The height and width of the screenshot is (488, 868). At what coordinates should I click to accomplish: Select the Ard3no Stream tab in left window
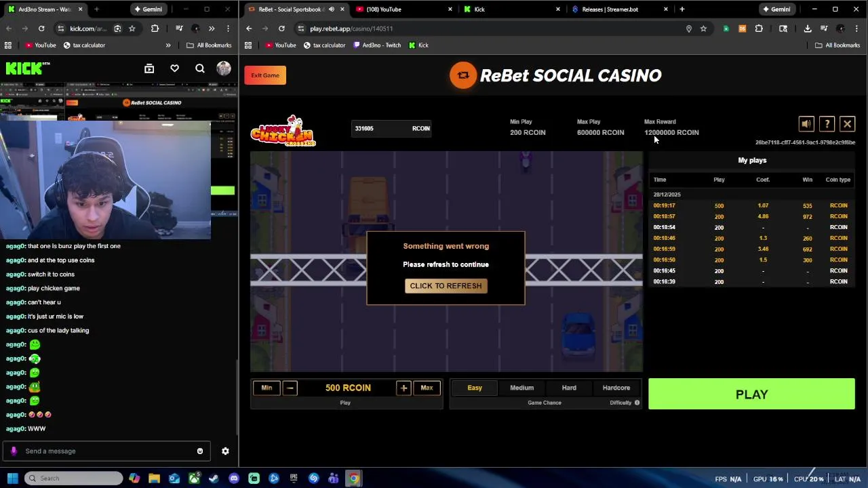pos(45,9)
